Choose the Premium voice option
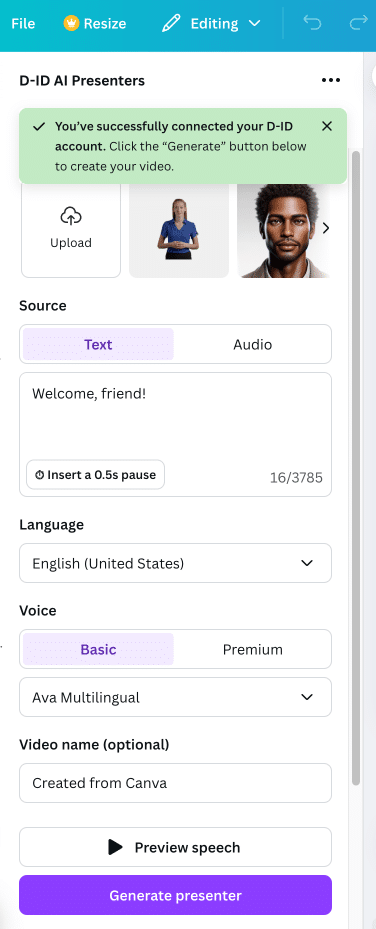Image resolution: width=376 pixels, height=929 pixels. point(252,649)
